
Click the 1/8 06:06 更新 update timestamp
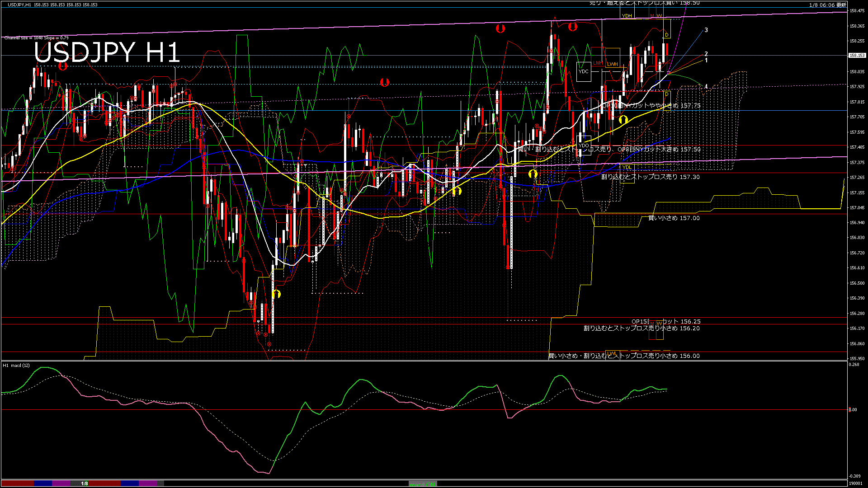coord(828,5)
